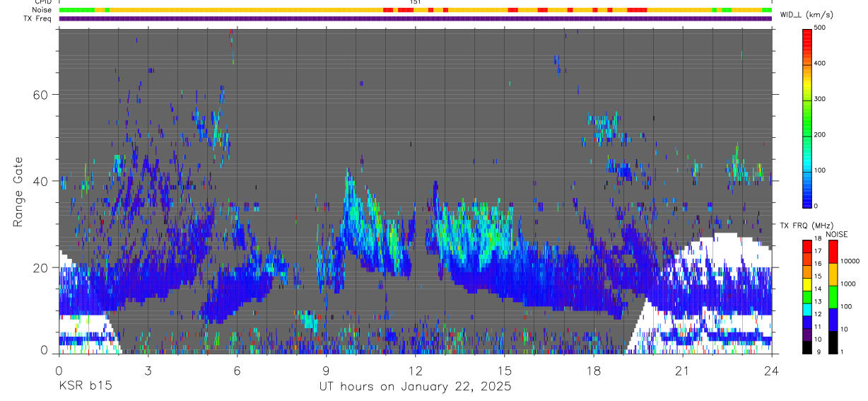The image size is (868, 401).
Task: Click the 18 hour label on UT axis
Action: tap(594, 370)
